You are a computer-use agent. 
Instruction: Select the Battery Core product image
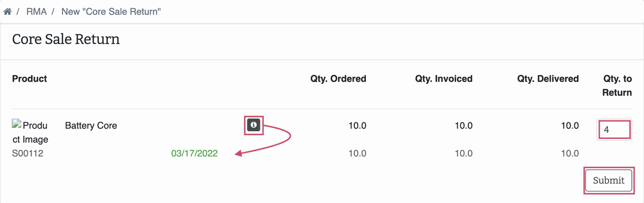click(30, 132)
